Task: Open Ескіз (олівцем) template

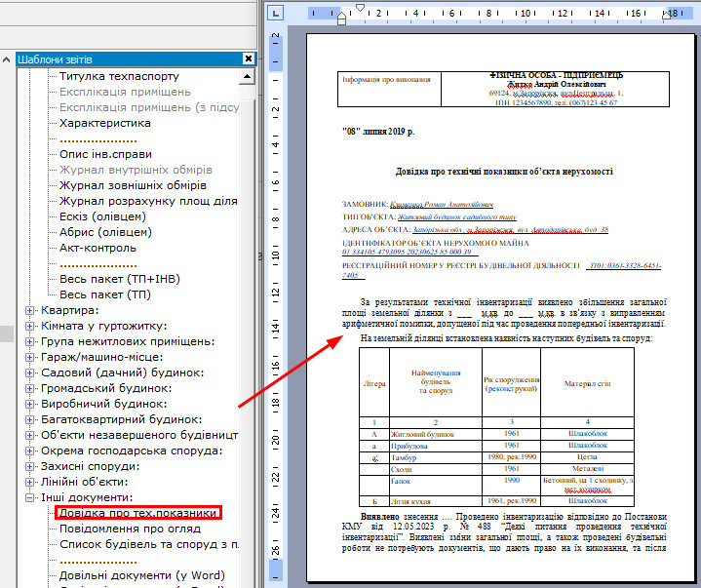Action: coord(102,216)
